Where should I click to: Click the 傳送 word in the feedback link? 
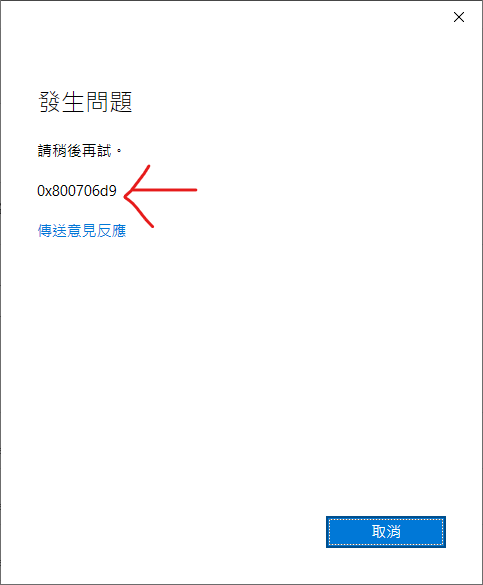click(x=52, y=231)
